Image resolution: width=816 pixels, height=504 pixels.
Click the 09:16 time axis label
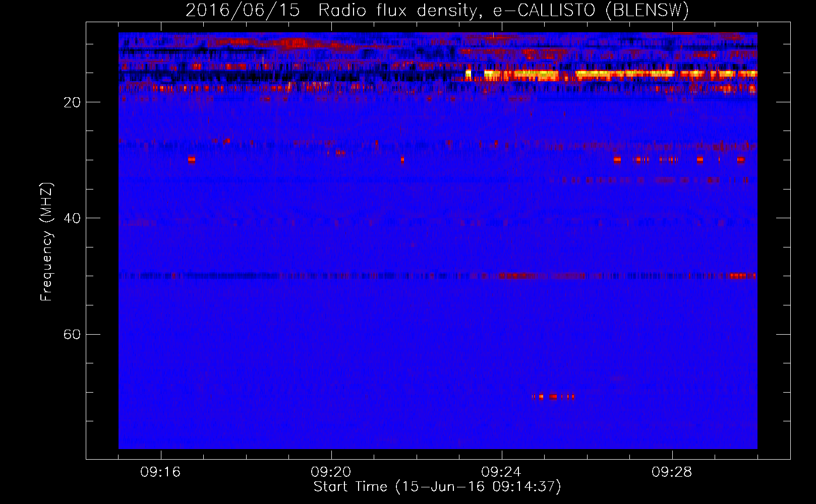pos(160,472)
